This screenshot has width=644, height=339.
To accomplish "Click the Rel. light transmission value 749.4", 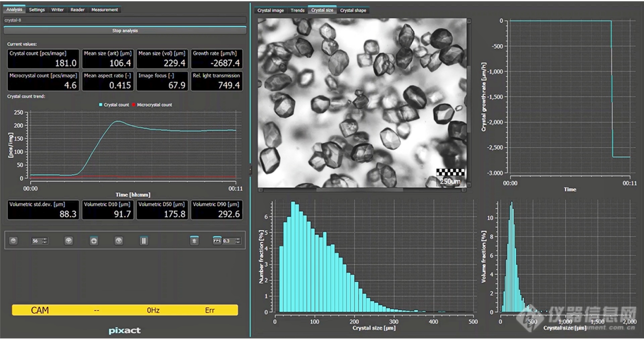I will point(229,85).
